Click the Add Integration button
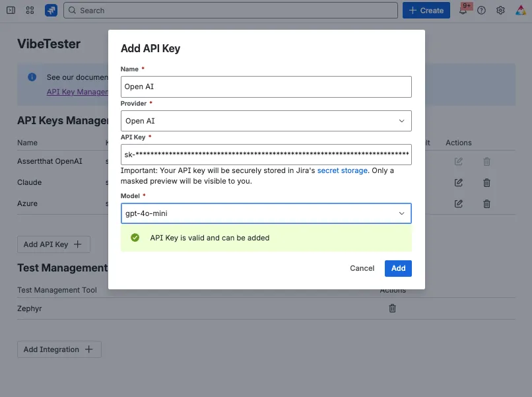 tap(59, 349)
